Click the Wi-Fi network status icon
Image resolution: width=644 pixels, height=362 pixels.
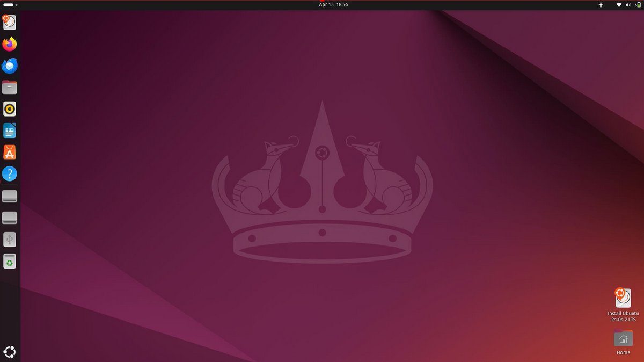point(619,5)
